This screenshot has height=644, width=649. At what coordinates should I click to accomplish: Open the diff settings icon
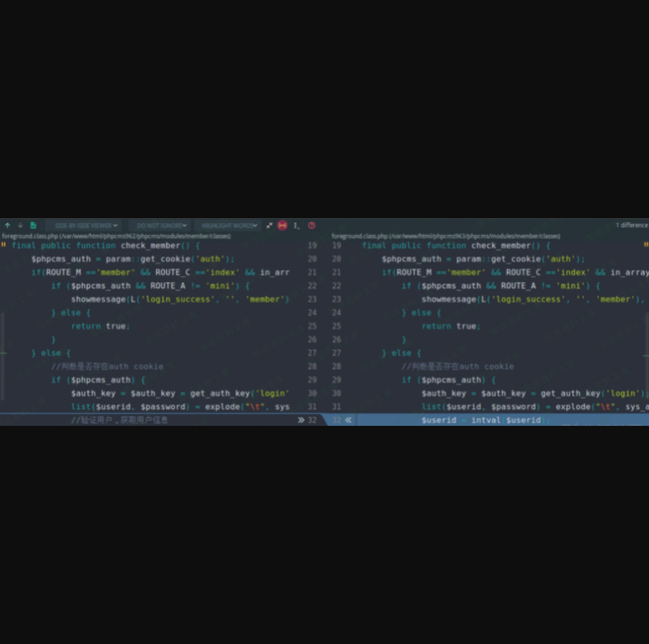(x=296, y=225)
